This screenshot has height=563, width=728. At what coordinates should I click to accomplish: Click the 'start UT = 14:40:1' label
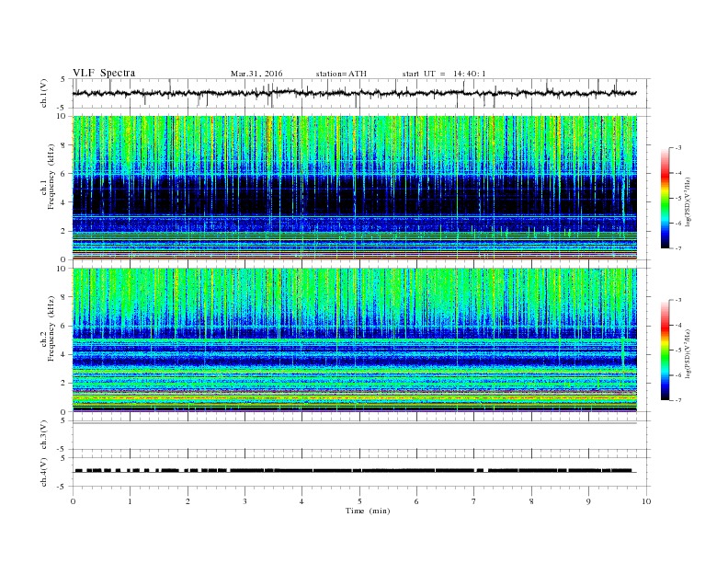point(444,74)
